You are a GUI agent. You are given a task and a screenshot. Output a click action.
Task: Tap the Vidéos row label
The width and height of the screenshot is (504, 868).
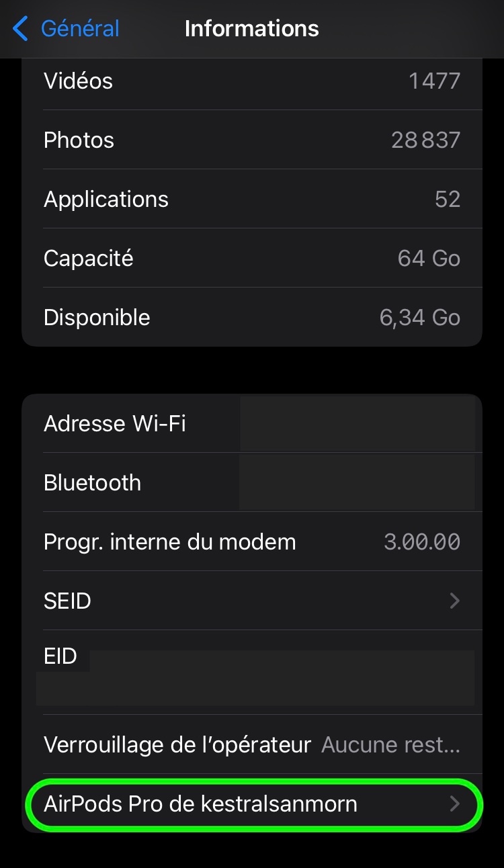click(78, 81)
